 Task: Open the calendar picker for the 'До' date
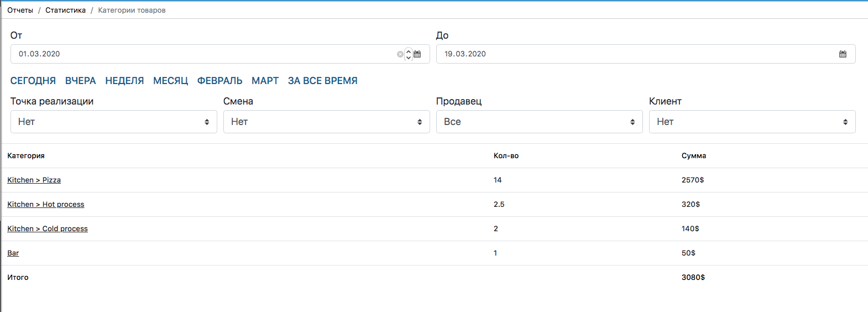coord(843,54)
